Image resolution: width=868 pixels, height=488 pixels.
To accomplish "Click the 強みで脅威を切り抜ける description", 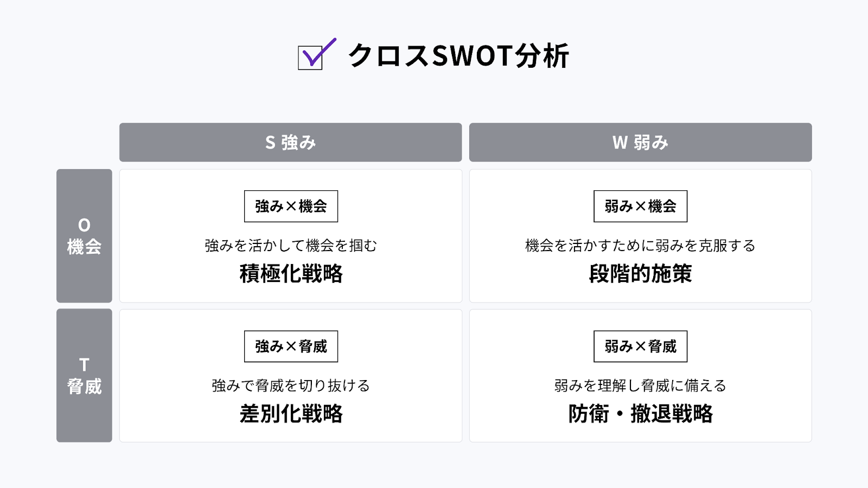I will (x=291, y=386).
